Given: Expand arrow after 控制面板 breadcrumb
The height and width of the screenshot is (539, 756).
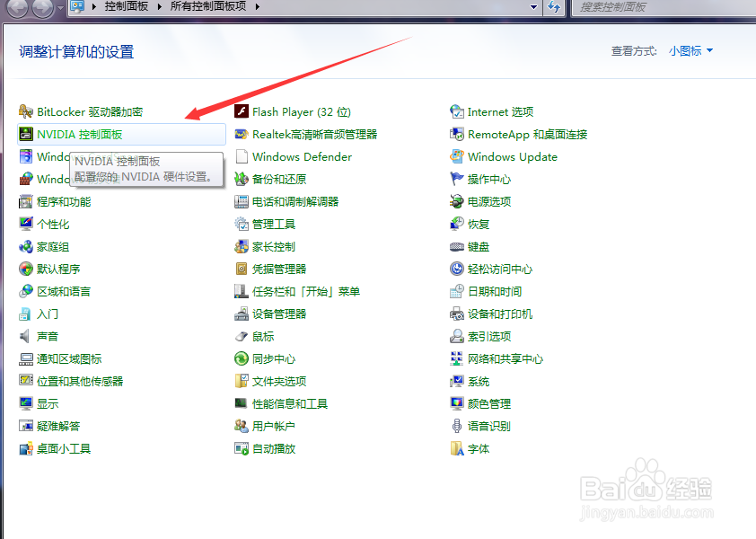Looking at the screenshot, I should 160,7.
